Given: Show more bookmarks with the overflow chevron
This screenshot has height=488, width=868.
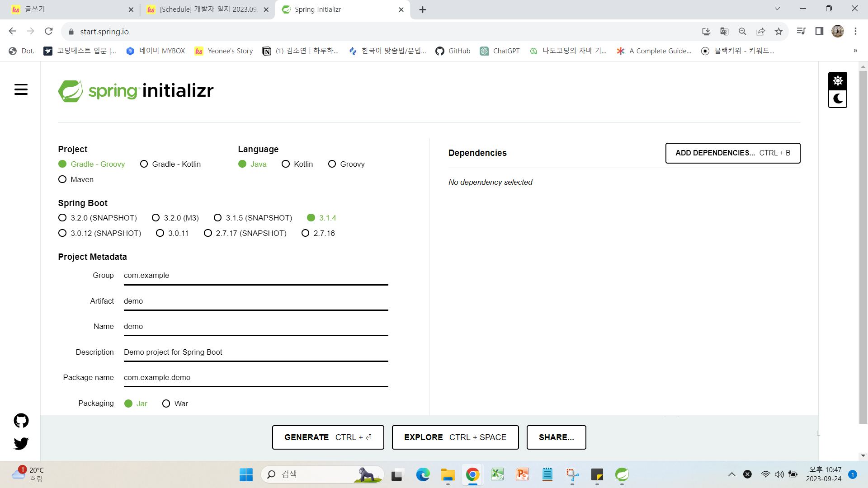Looking at the screenshot, I should pos(855,51).
